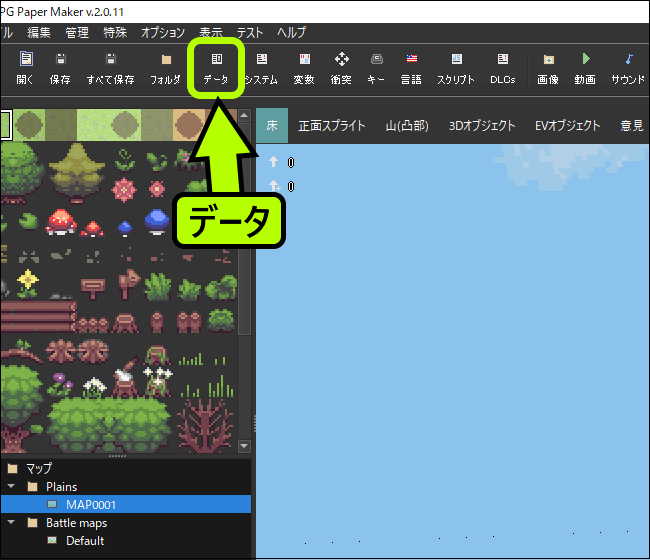Select the red mushroom tile in tileset
Image resolution: width=650 pixels, height=560 pixels.
[x=62, y=219]
